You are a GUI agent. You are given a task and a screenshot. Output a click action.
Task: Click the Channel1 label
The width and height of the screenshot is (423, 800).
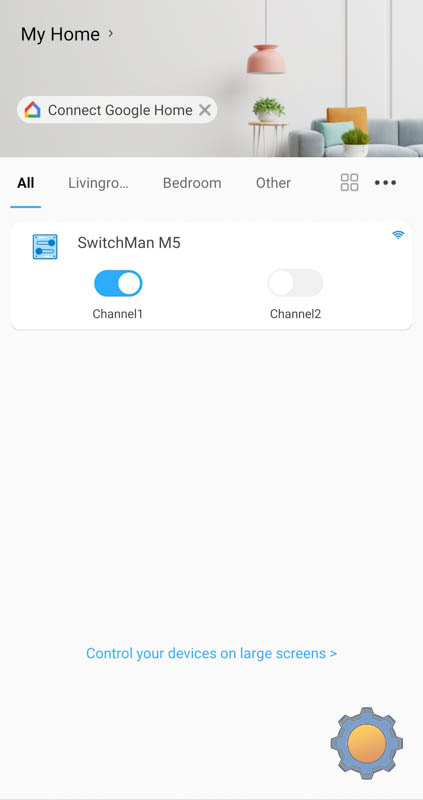pyautogui.click(x=117, y=314)
